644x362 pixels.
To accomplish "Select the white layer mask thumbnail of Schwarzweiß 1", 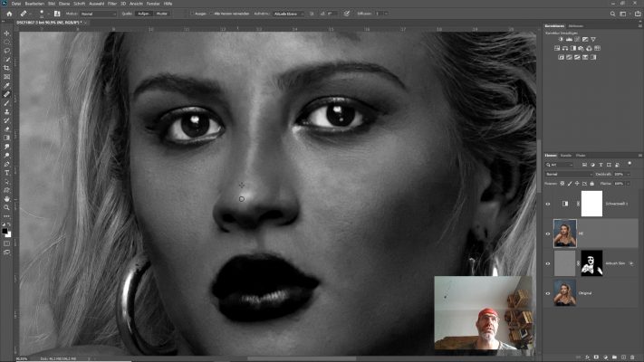I will click(591, 203).
